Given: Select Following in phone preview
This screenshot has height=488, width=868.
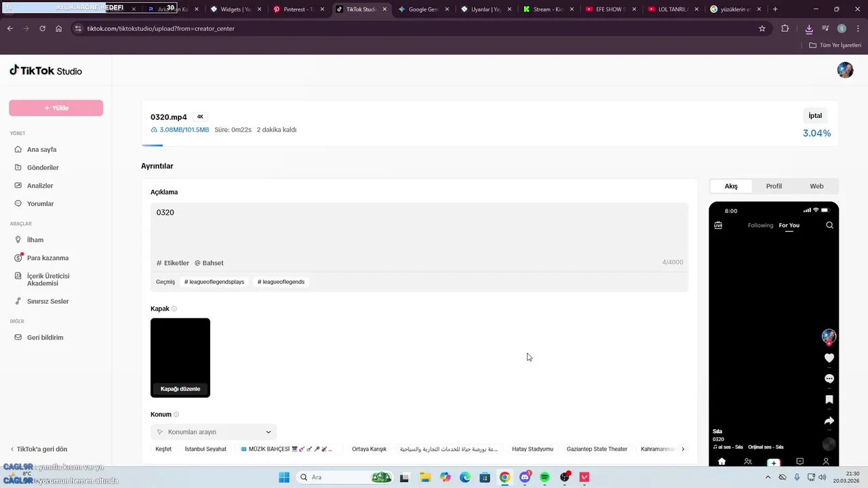Looking at the screenshot, I should pyautogui.click(x=760, y=225).
